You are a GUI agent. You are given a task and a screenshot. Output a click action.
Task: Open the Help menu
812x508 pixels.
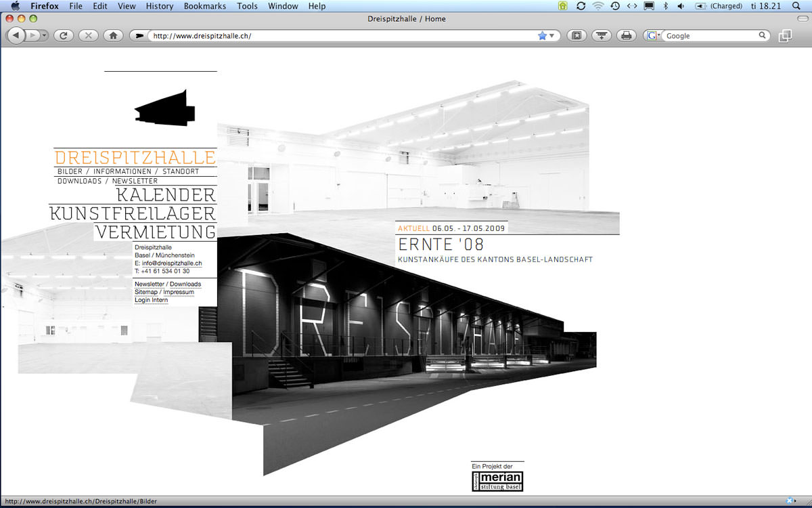(317, 6)
